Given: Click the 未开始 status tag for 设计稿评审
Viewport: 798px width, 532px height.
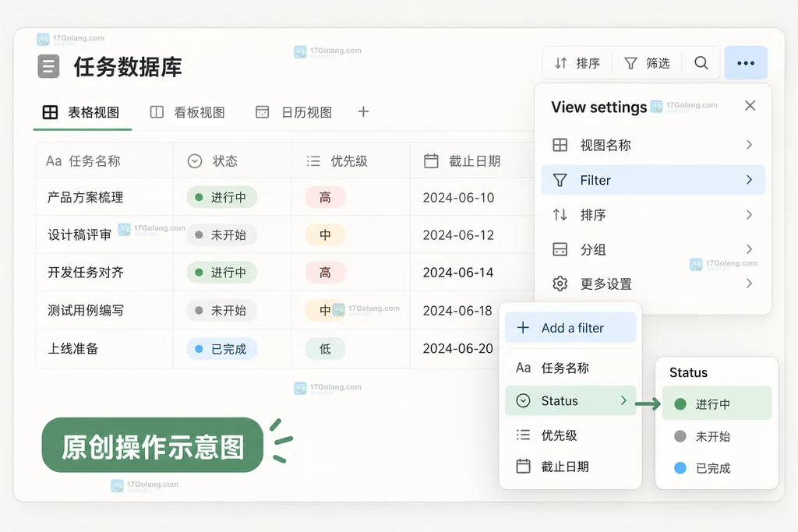Looking at the screenshot, I should pyautogui.click(x=222, y=235).
